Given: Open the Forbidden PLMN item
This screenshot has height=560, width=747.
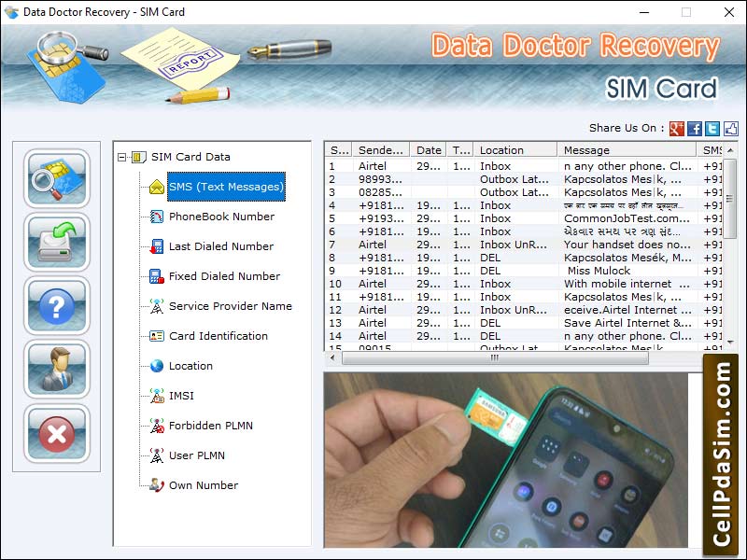Looking at the screenshot, I should click(210, 426).
